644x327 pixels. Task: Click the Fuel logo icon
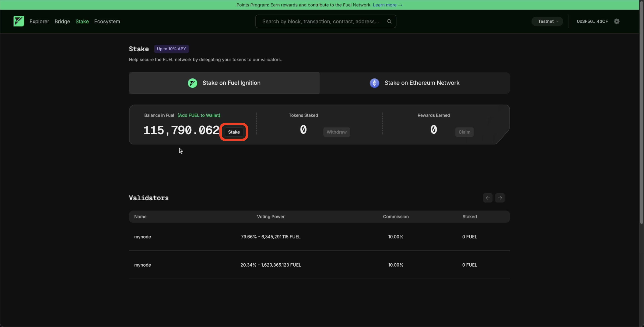point(19,21)
